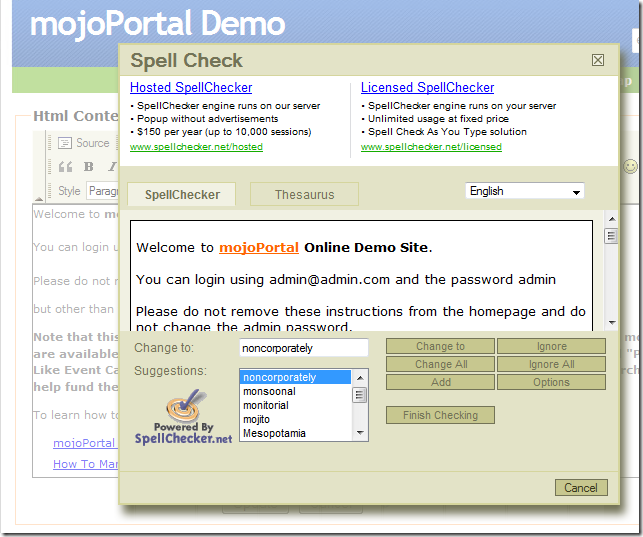The height and width of the screenshot is (537, 643).
Task: Click the blockquote icon in editor toolbar
Action: pos(65,167)
